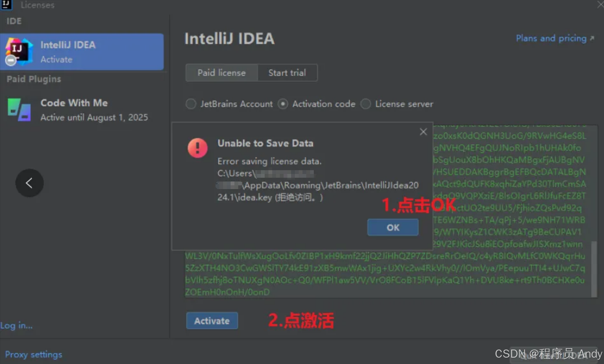The height and width of the screenshot is (364, 604).
Task: Click the IntelliJ IDEA product icon
Action: point(19,52)
